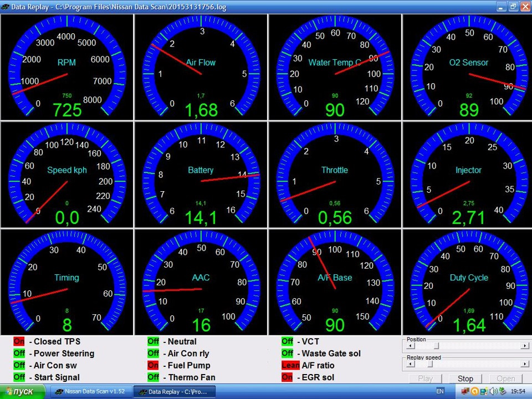532x399 pixels.
Task: Select the Speed kph gauge
Action: 67,175
